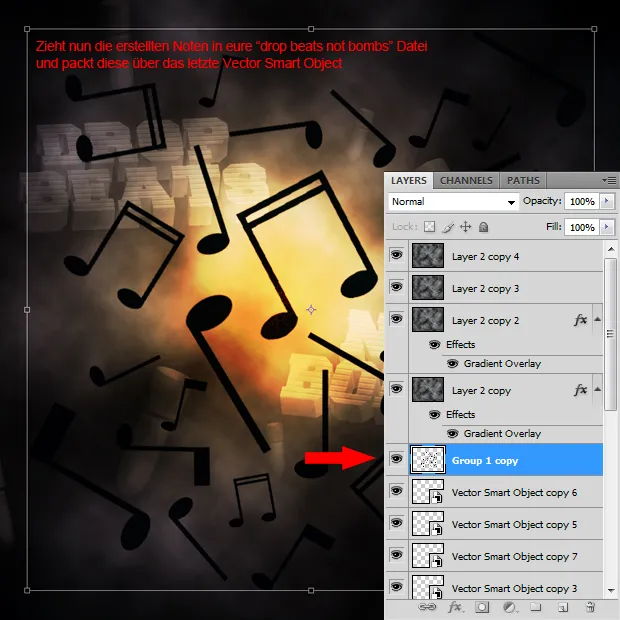Switch to the Paths tab

[523, 181]
